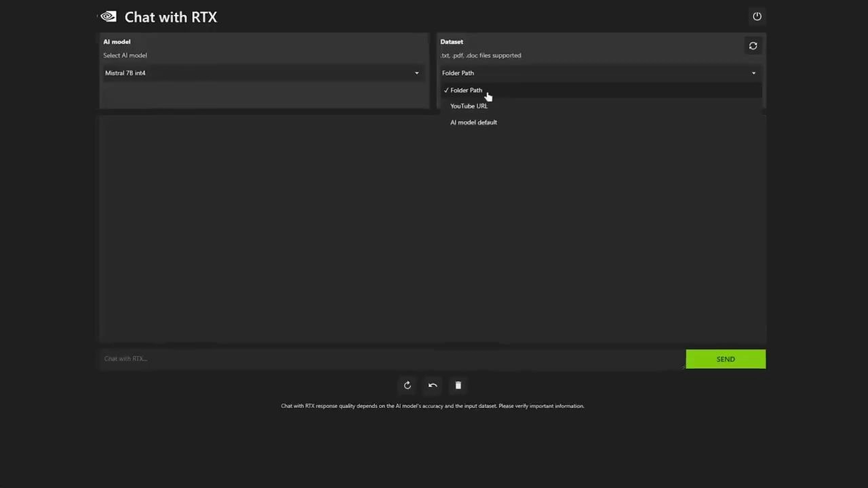868x488 pixels.
Task: Undo last message with the undo arrow icon
Action: pos(433,385)
